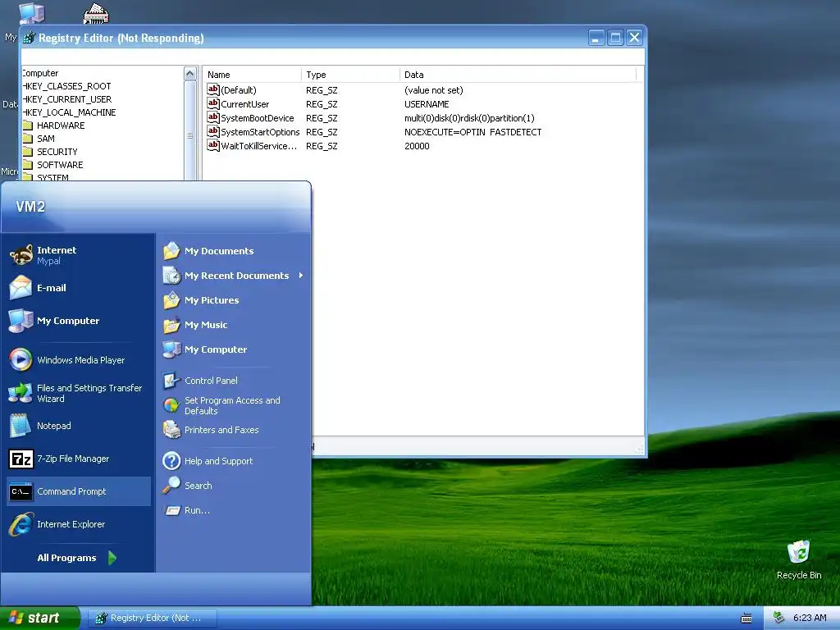840x630 pixels.
Task: Click the SystemStartOptions value icon
Action: coord(213,131)
